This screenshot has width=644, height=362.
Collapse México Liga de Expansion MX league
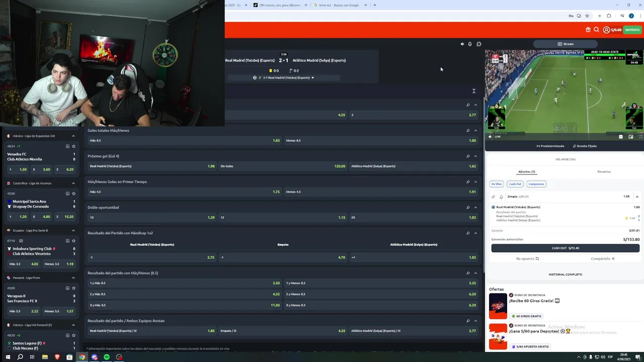tap(73, 136)
